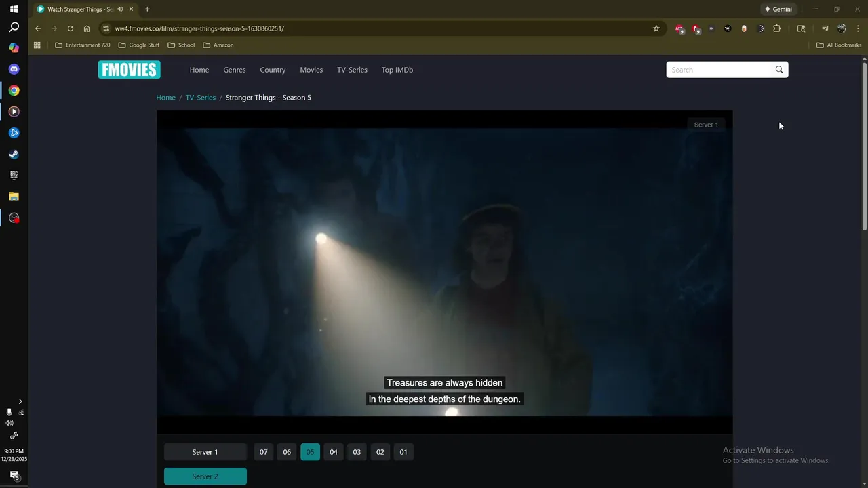Open the browser home page button
Screen dimensions: 868x488
coord(87,28)
